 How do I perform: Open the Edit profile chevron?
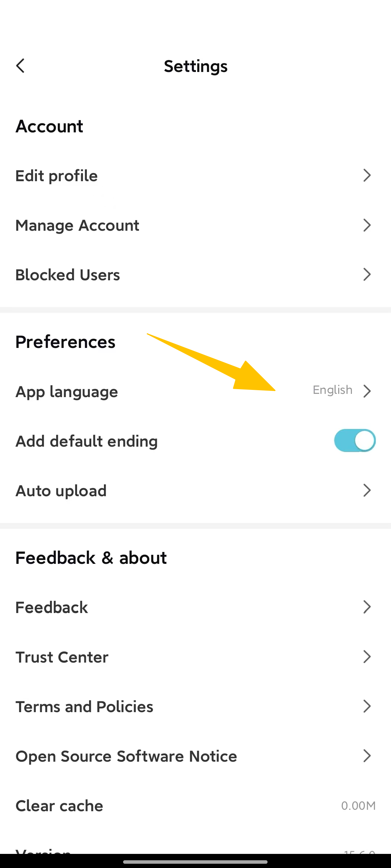click(367, 175)
